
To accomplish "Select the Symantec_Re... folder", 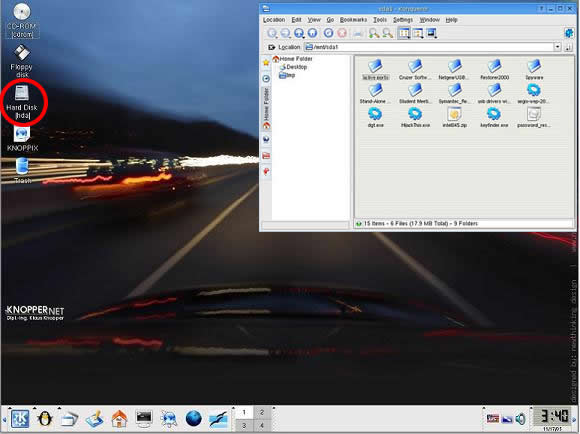I will 454,93.
